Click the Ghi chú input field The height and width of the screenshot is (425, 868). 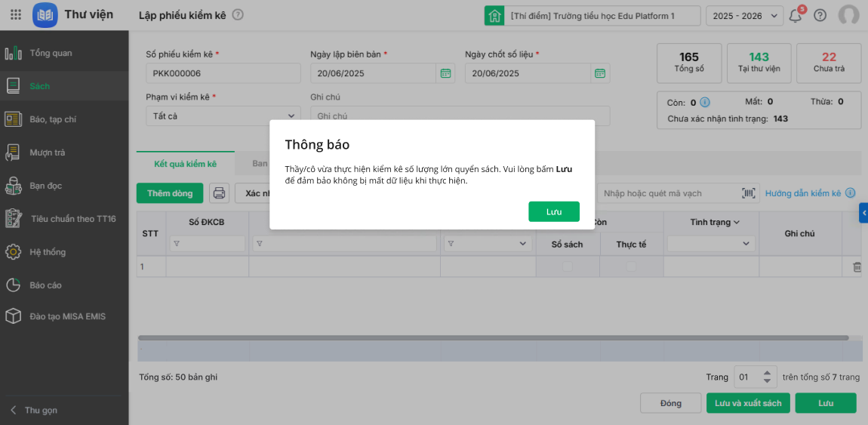[460, 115]
